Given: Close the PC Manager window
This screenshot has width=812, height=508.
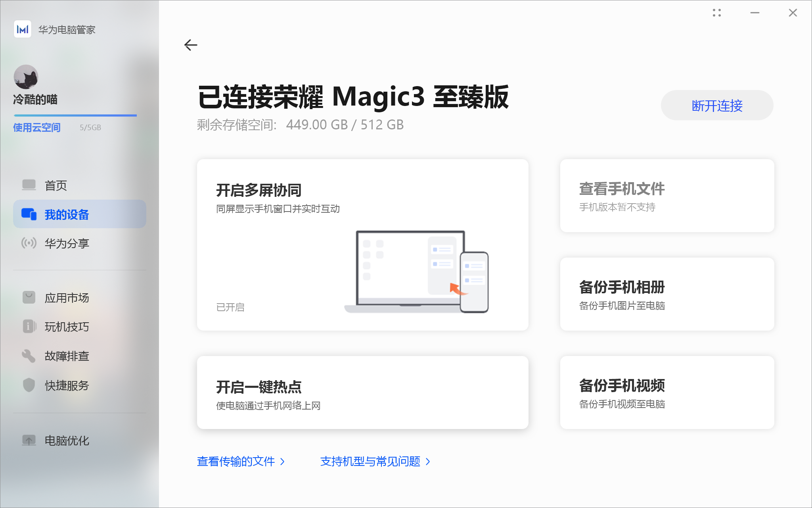Looking at the screenshot, I should pos(793,13).
